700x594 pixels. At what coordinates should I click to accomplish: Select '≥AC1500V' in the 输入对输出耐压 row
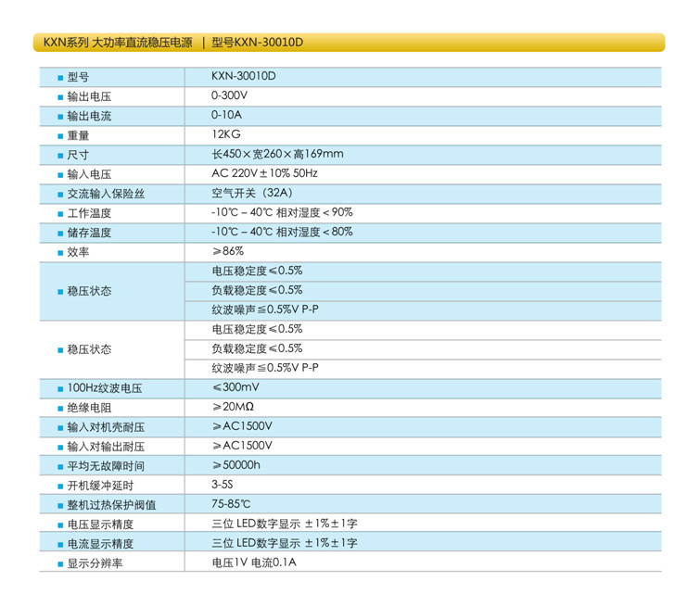pyautogui.click(x=242, y=446)
